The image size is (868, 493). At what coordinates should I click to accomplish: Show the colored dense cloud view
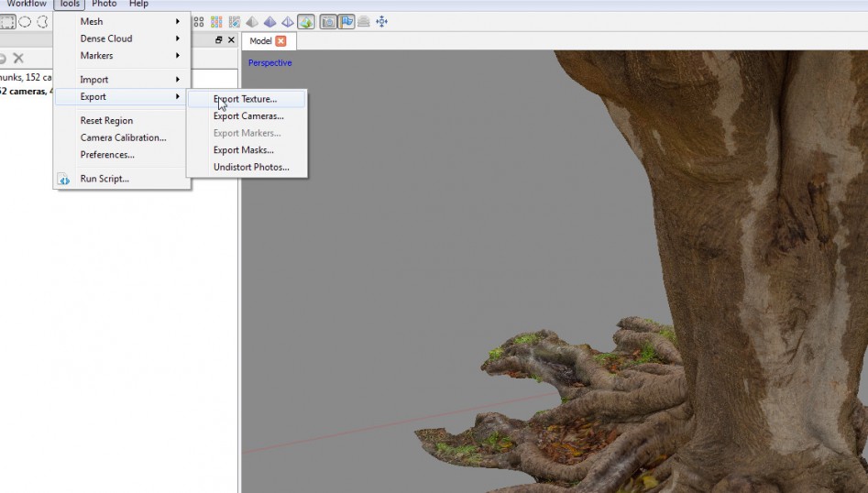216,22
